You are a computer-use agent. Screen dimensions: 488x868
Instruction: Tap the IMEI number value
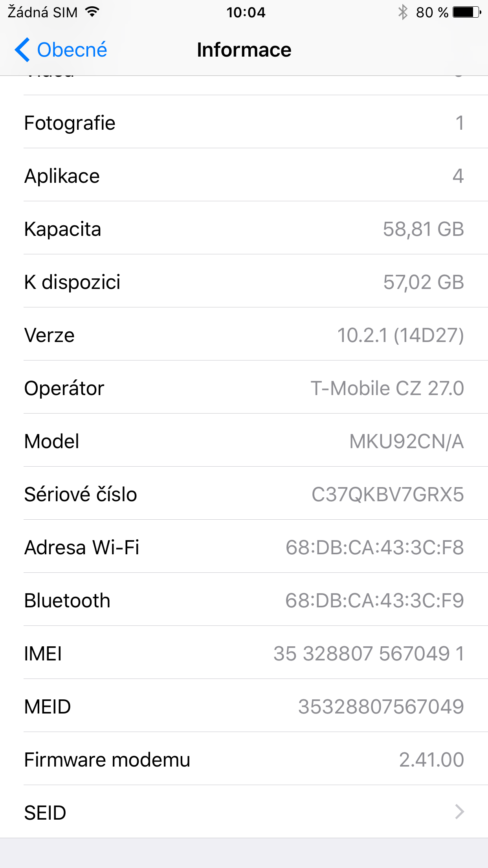[369, 653]
